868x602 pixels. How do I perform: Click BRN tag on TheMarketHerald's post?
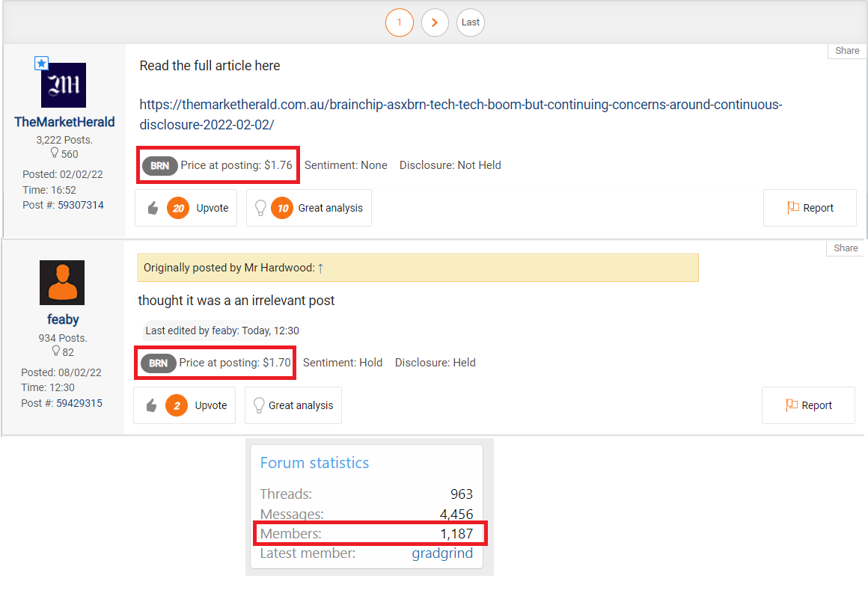tap(159, 165)
